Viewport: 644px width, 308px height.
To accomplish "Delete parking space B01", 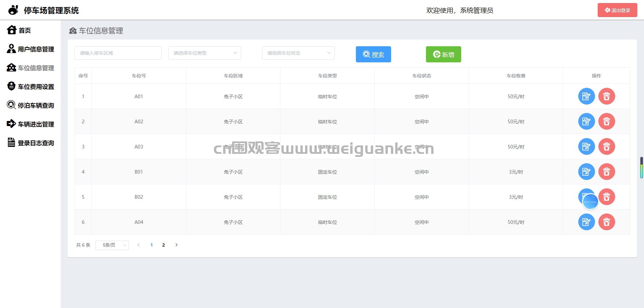I will [606, 172].
